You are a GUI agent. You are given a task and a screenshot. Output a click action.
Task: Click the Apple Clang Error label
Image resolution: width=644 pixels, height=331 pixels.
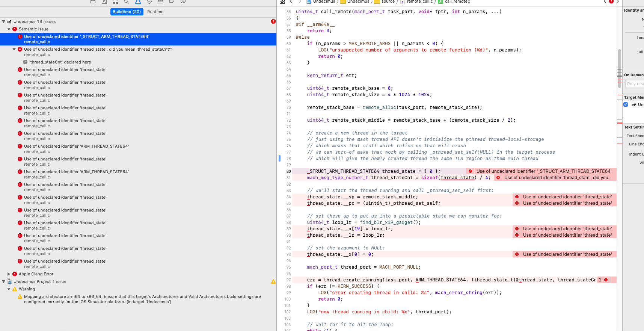36,274
